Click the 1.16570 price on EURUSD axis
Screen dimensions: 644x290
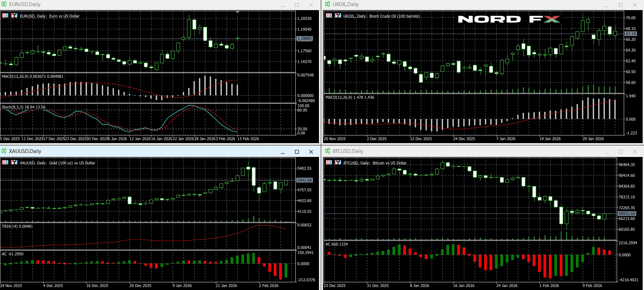[x=304, y=62]
